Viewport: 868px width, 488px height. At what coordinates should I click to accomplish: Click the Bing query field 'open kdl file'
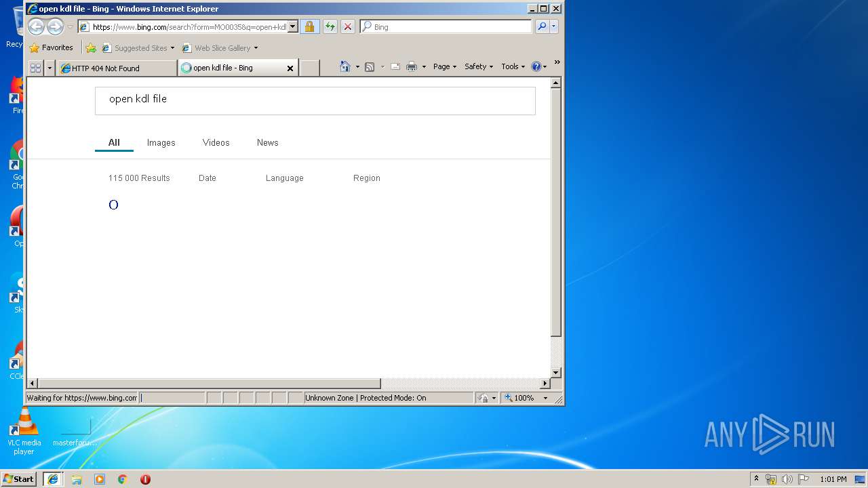pos(315,100)
